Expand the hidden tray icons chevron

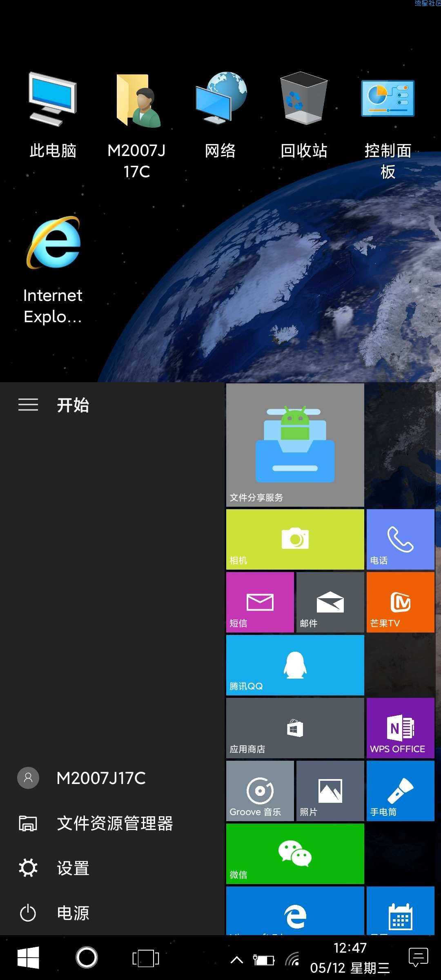[237, 960]
